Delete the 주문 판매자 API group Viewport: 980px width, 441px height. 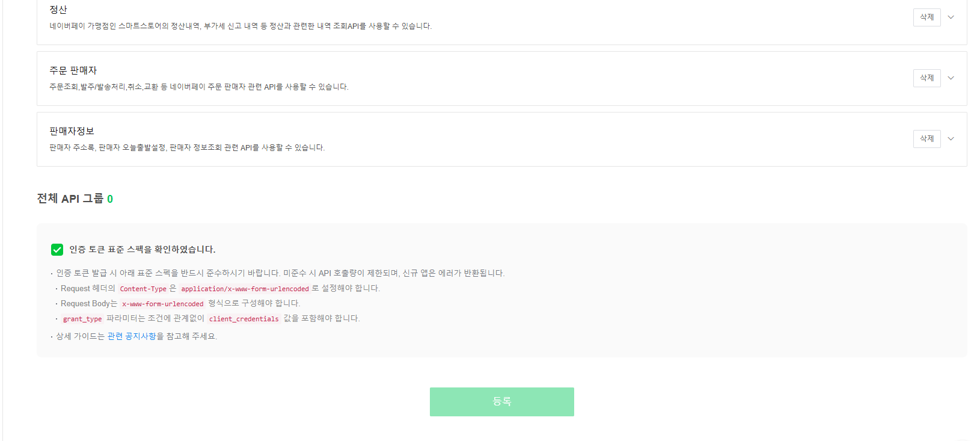click(926, 78)
